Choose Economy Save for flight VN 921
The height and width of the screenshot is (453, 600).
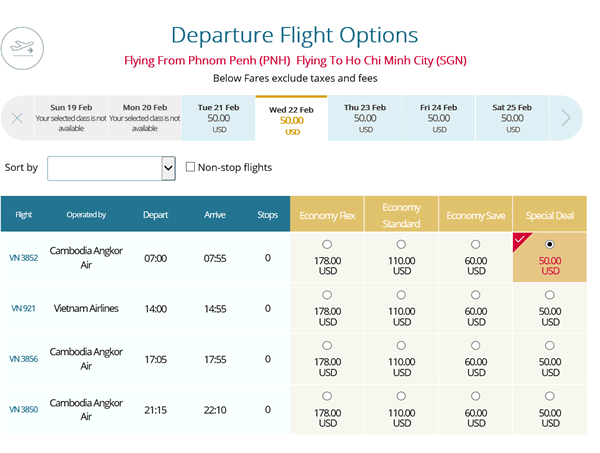(x=474, y=295)
